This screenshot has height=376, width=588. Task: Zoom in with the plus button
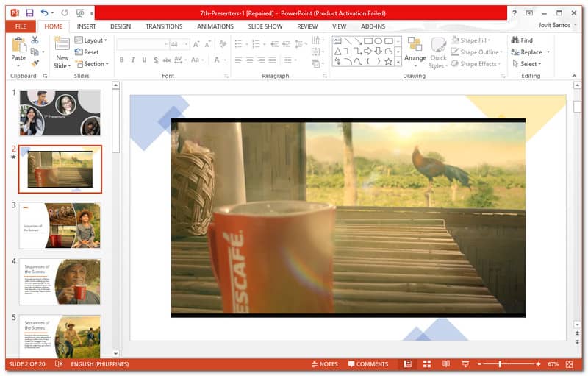point(538,364)
